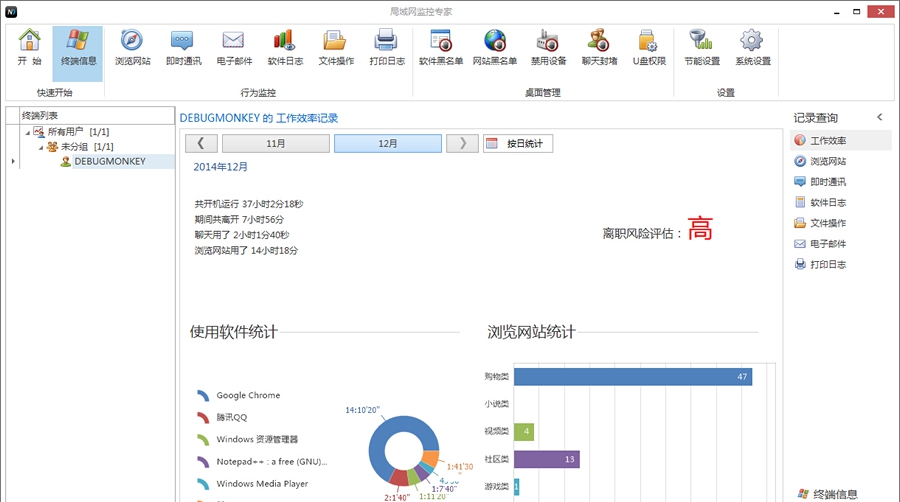
Task: Click the 社区类 bar showing 13
Action: coord(546,459)
